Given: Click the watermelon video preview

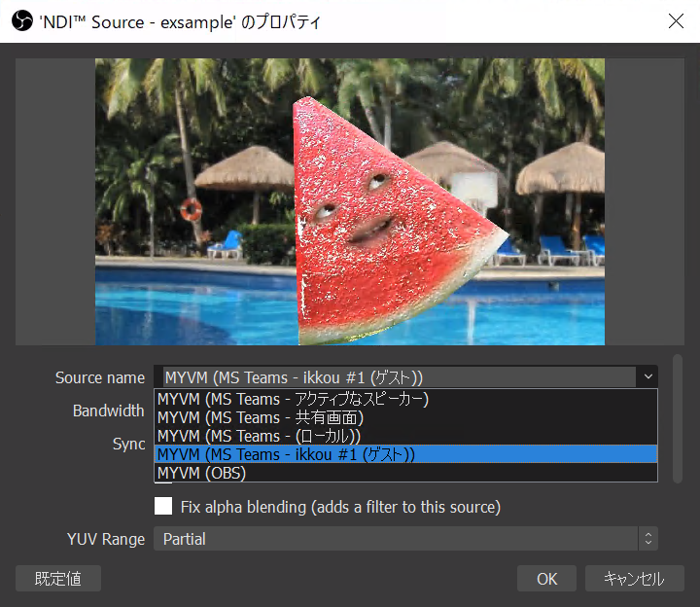Looking at the screenshot, I should point(350,201).
